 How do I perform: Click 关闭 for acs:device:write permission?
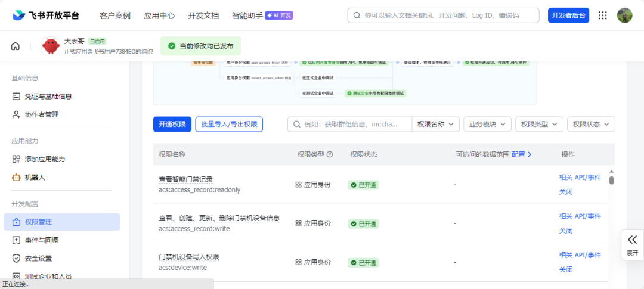(x=566, y=270)
